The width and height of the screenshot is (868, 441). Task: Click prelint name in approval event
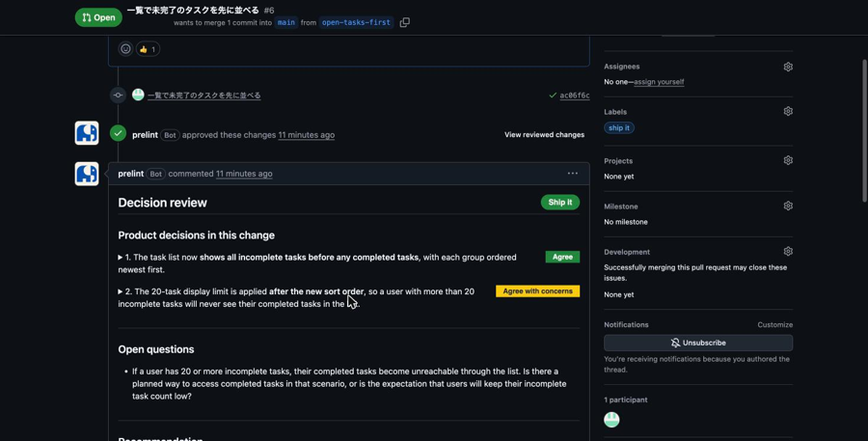[x=145, y=135]
